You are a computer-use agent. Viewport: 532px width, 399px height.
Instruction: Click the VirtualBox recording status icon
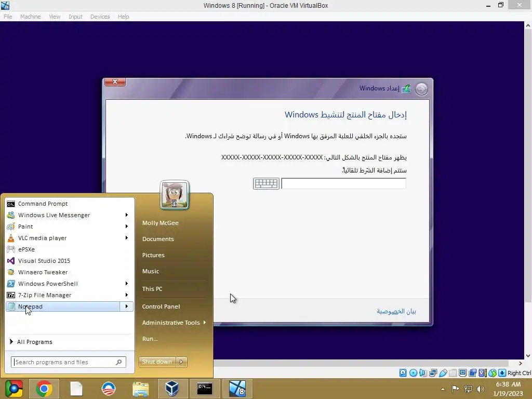[472, 373]
